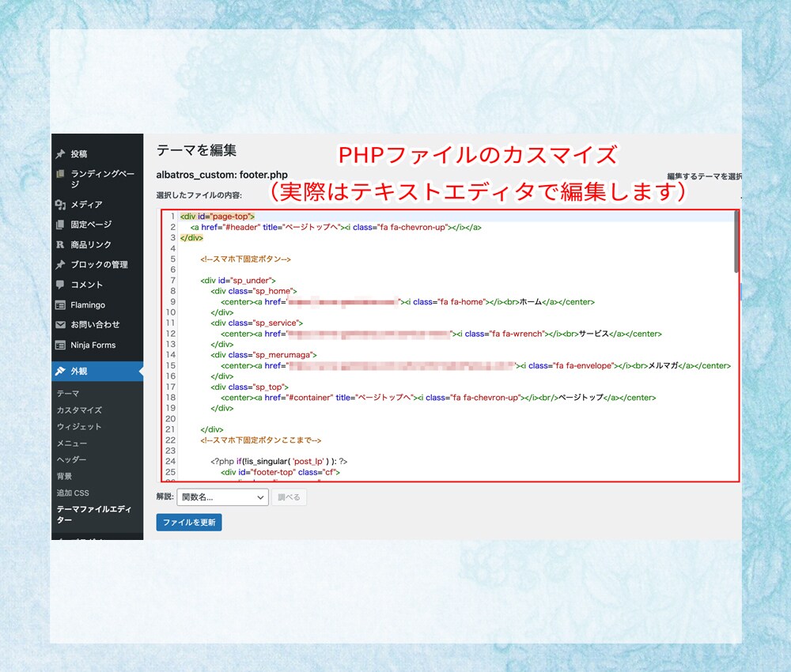Open the 追加 CSS submenu link

click(x=73, y=493)
